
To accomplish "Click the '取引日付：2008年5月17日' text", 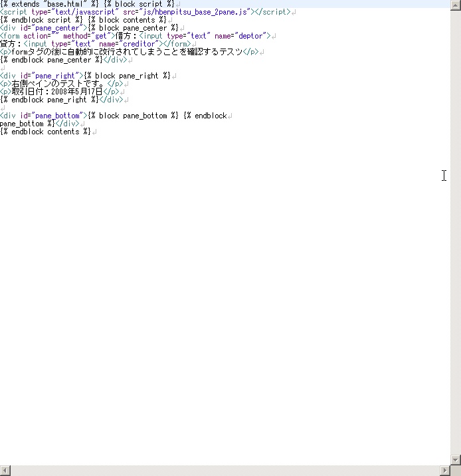I will point(57,92).
